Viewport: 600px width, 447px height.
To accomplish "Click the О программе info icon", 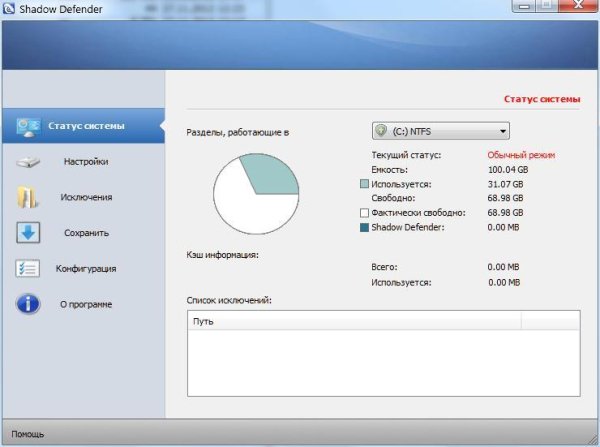I will [x=28, y=304].
